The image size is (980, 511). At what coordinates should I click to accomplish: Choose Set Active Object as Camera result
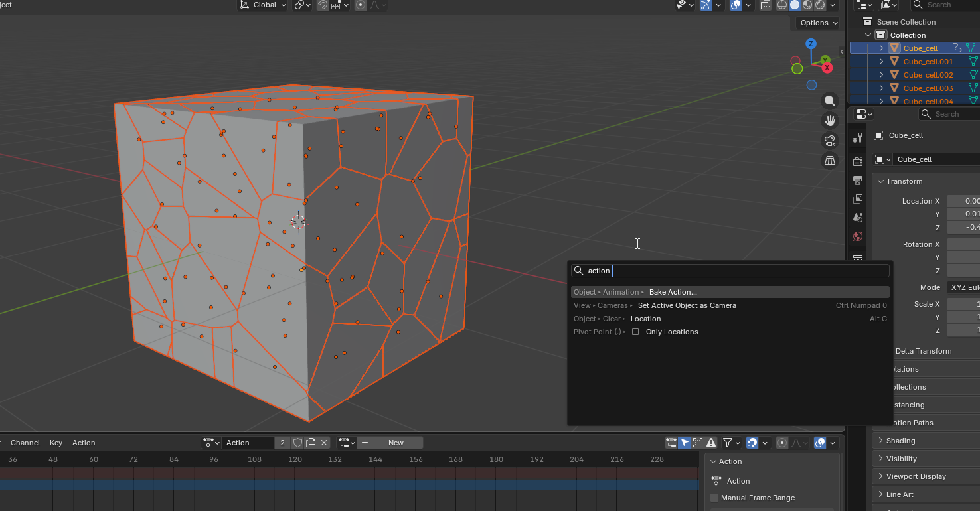(730, 305)
